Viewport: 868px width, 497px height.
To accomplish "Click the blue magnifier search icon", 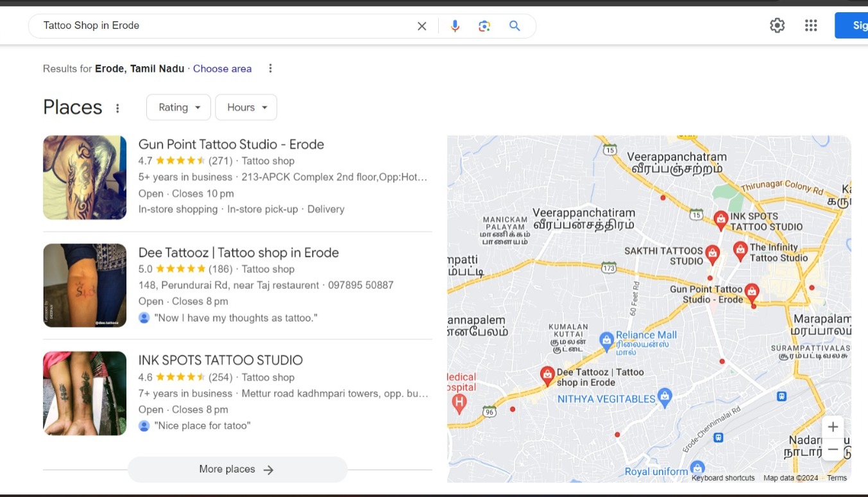I will pyautogui.click(x=515, y=26).
